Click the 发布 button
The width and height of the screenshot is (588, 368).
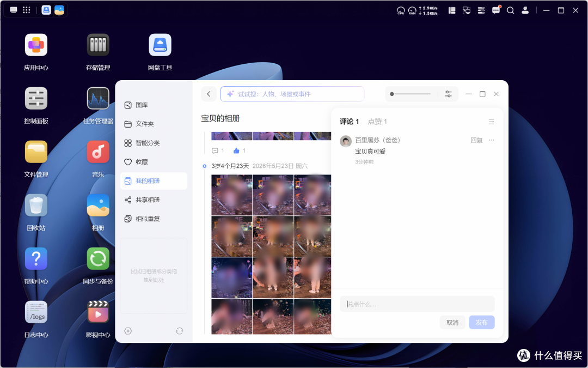pos(481,323)
